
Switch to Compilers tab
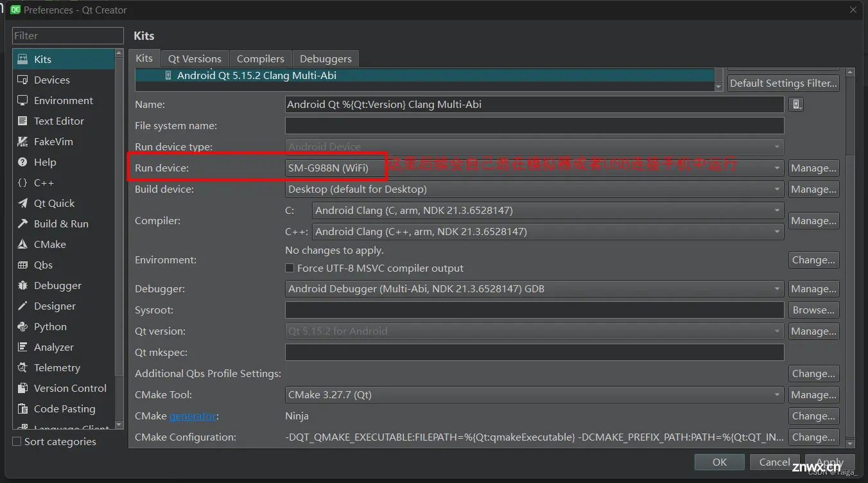(260, 58)
